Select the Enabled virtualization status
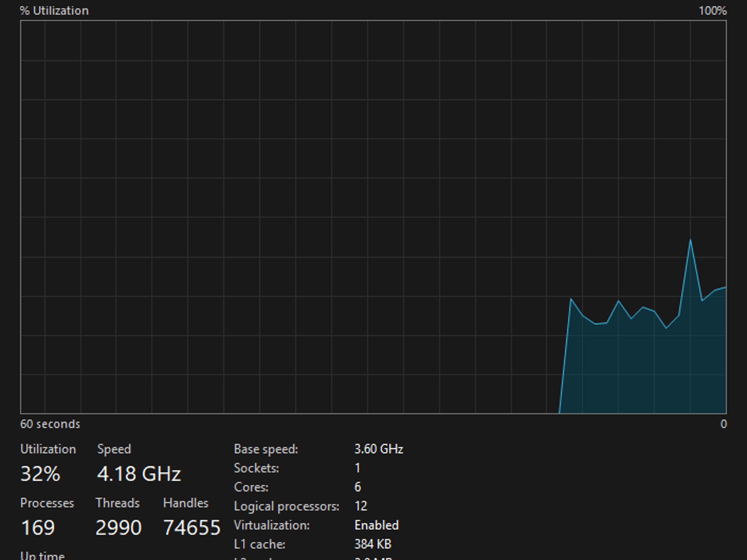The image size is (747, 560). click(x=377, y=525)
